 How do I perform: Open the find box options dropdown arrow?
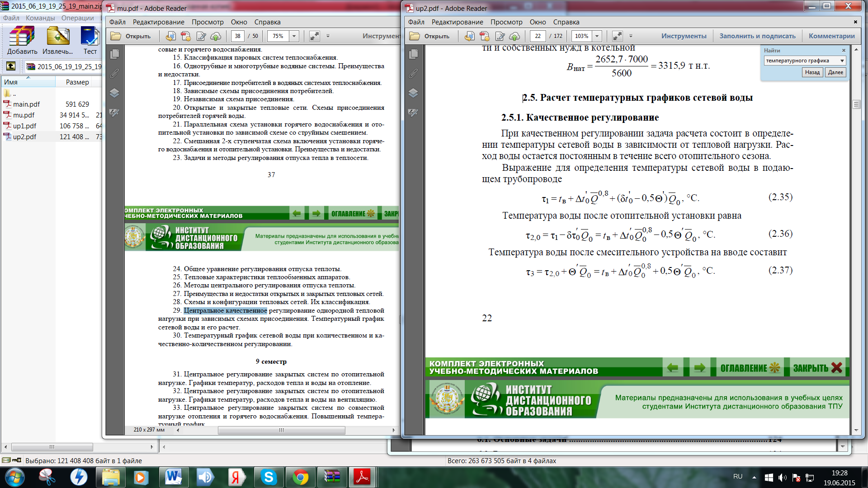pyautogui.click(x=842, y=61)
